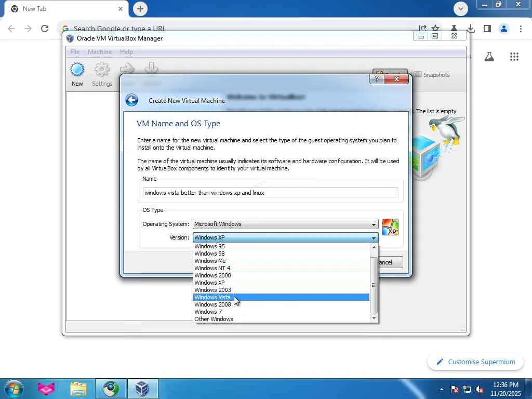Select Other Windows from version list
The image size is (532, 399).
coord(281,320)
